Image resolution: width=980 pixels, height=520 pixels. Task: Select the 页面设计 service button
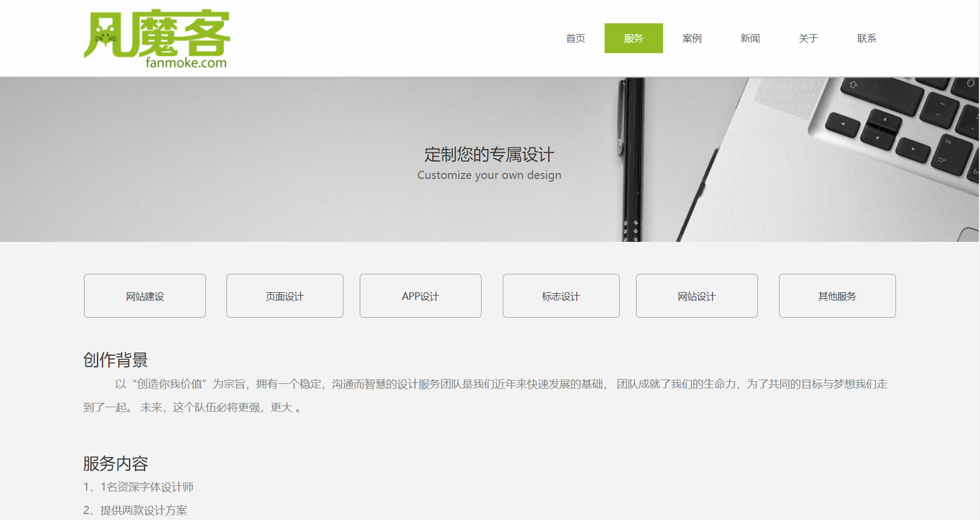pyautogui.click(x=284, y=296)
